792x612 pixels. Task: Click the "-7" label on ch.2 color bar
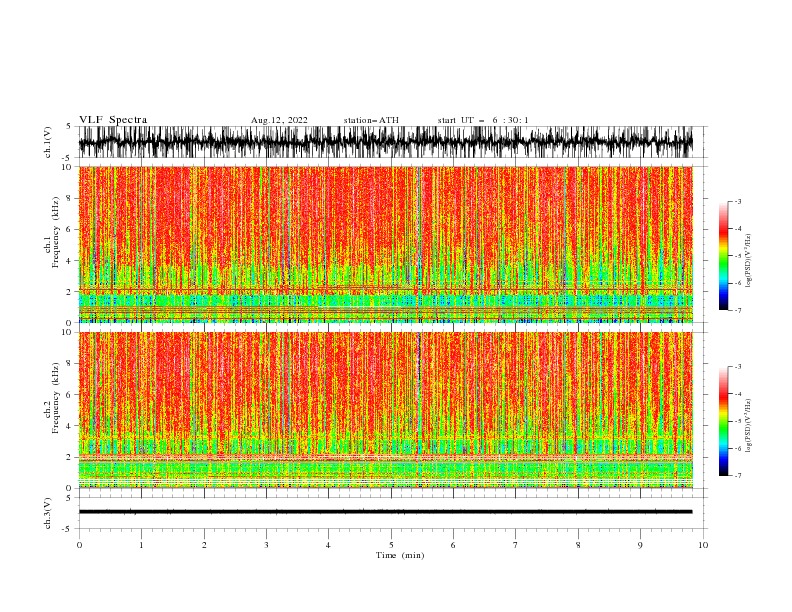738,475
